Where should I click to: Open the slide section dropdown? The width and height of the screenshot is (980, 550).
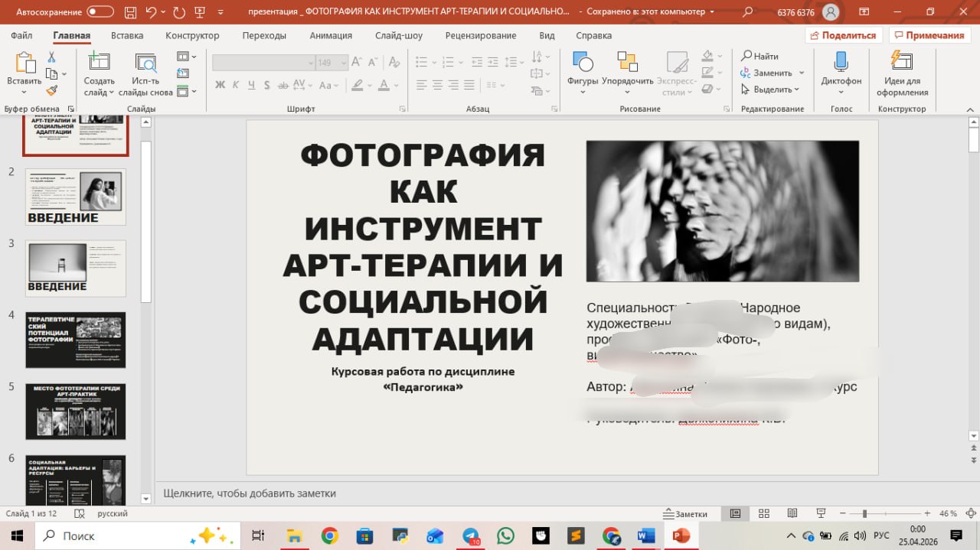point(186,91)
